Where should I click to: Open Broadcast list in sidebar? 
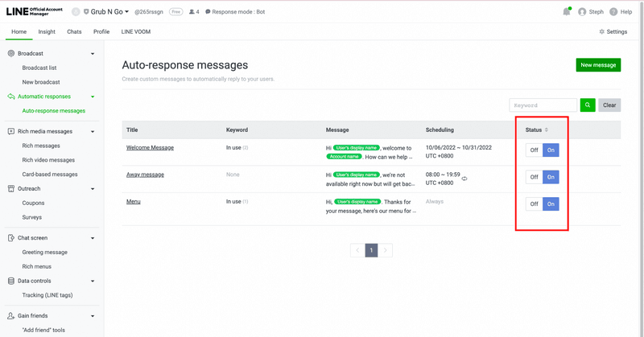pos(39,68)
